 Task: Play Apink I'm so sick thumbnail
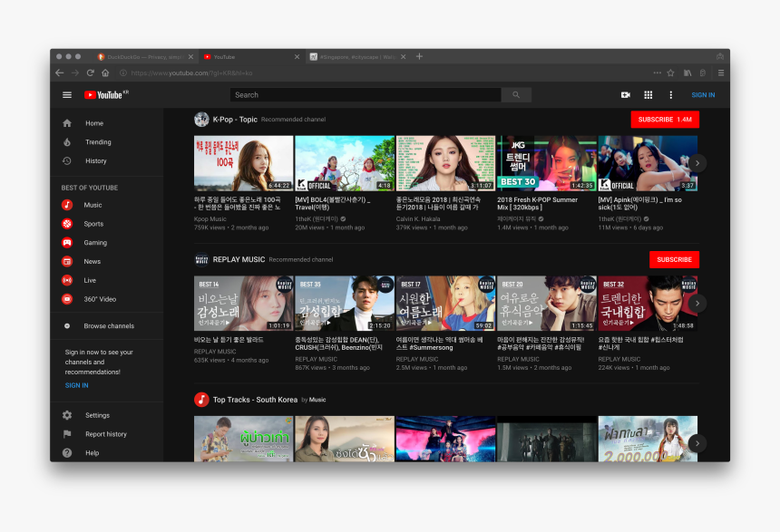coord(648,163)
